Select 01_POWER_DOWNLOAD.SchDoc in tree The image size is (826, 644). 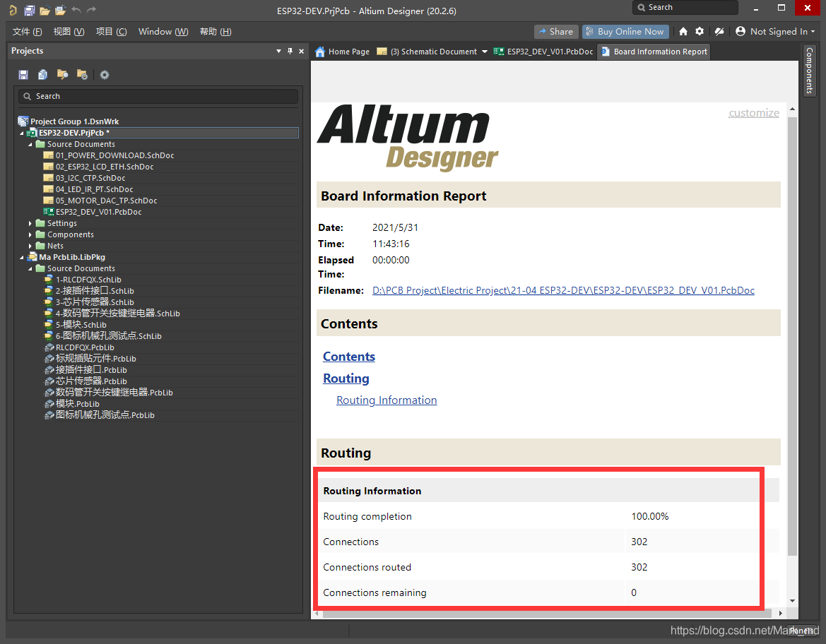(115, 155)
